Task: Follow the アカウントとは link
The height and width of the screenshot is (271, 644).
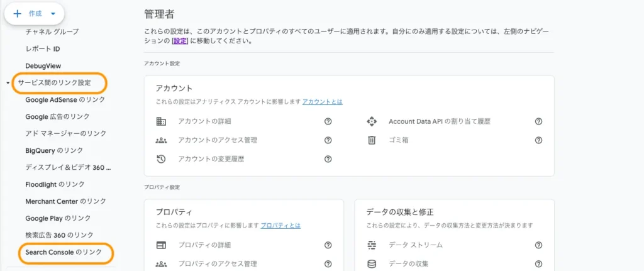Action: tap(322, 101)
